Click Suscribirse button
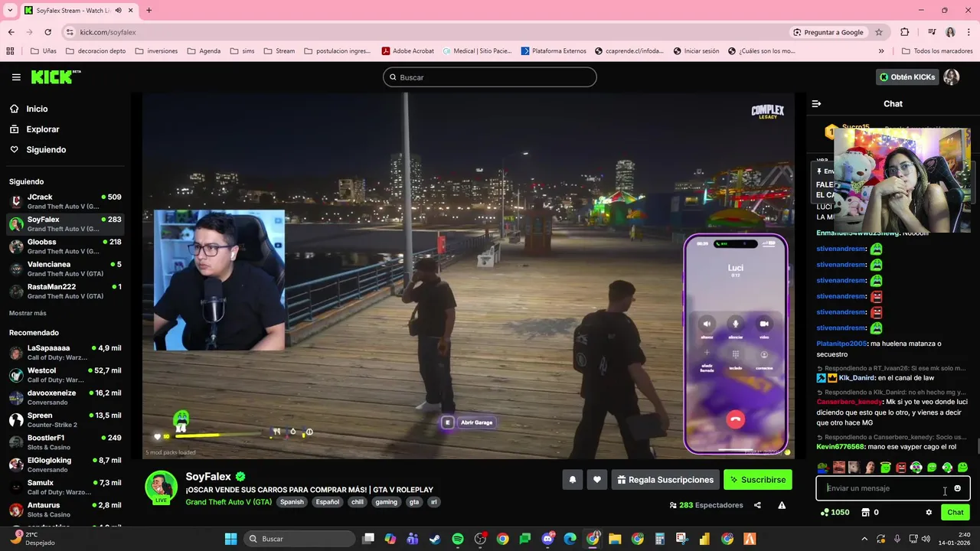The image size is (980, 551). 757,480
